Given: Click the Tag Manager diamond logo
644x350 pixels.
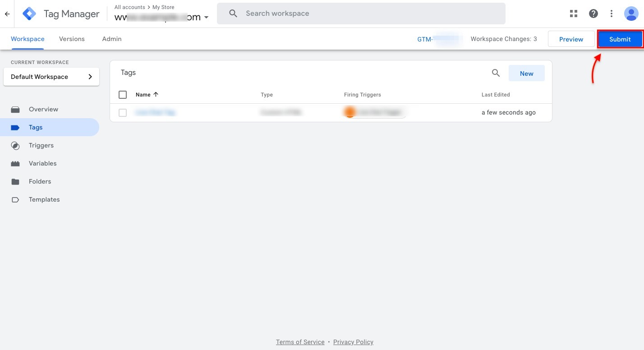Looking at the screenshot, I should tap(29, 14).
